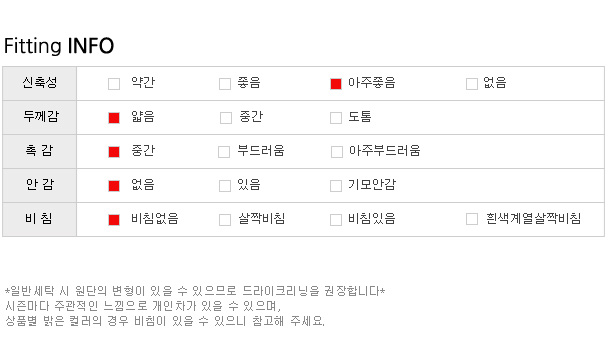Uncheck the red 없음 checkbox in 안감 row
This screenshot has width=608, height=361.
point(114,186)
